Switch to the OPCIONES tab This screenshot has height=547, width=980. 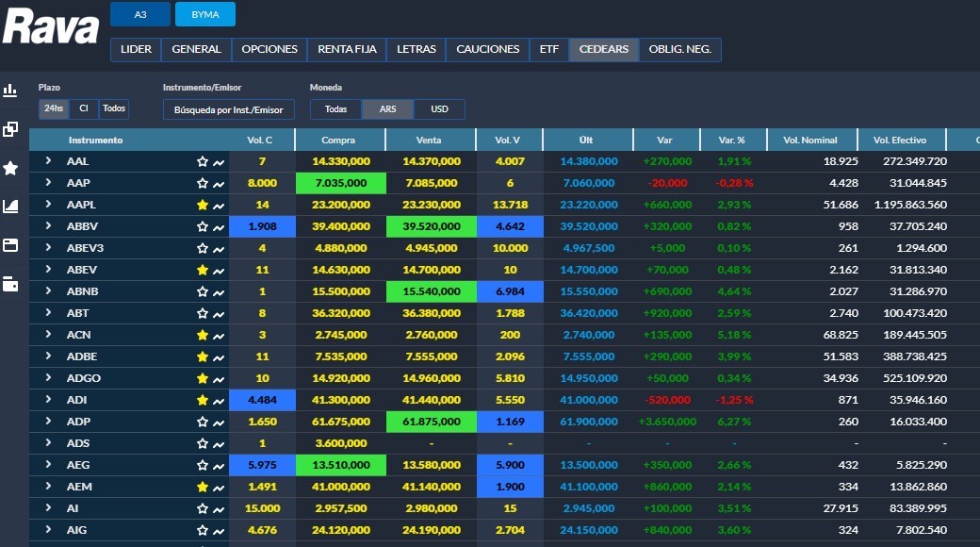[269, 49]
